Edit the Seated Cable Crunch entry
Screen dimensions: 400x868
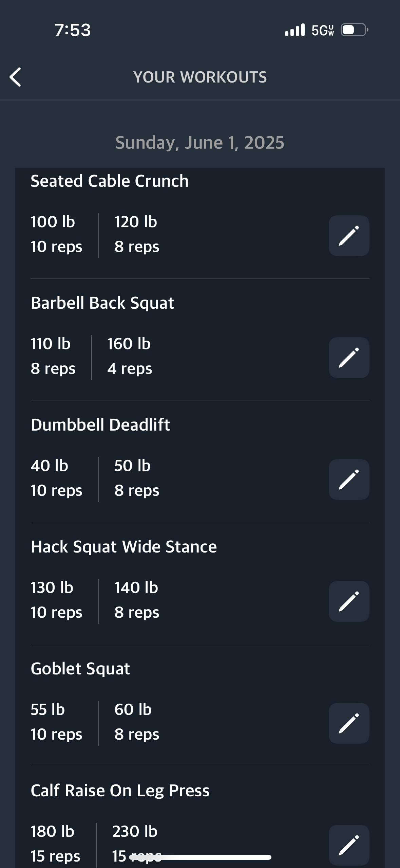click(349, 236)
